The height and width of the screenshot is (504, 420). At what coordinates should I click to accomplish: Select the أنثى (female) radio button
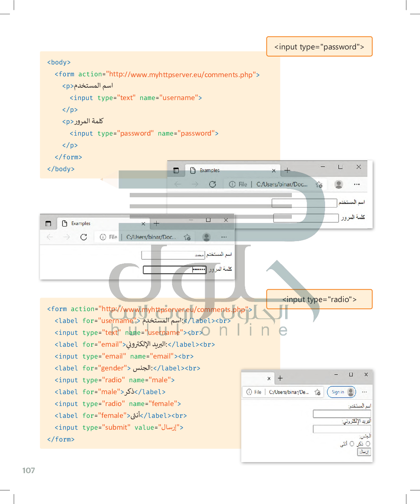pos(352,444)
